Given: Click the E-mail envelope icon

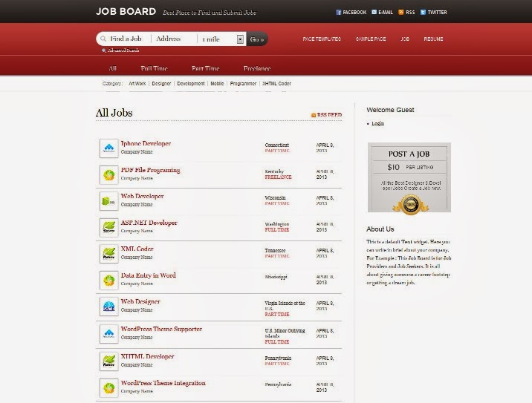Looking at the screenshot, I should [374, 12].
